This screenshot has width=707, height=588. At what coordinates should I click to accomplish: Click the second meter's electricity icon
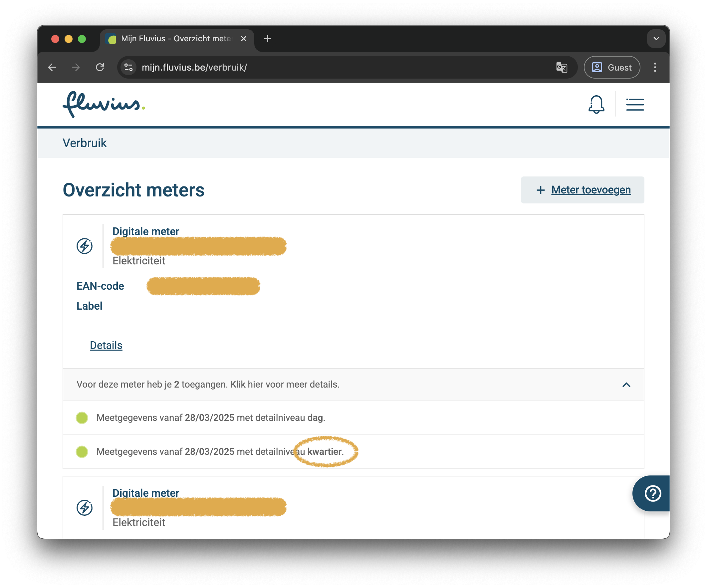point(85,508)
